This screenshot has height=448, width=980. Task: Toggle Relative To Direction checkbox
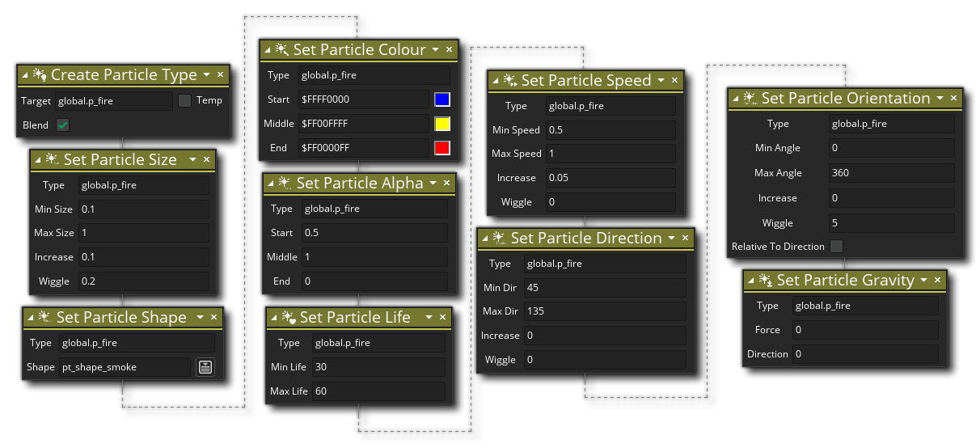(x=836, y=247)
